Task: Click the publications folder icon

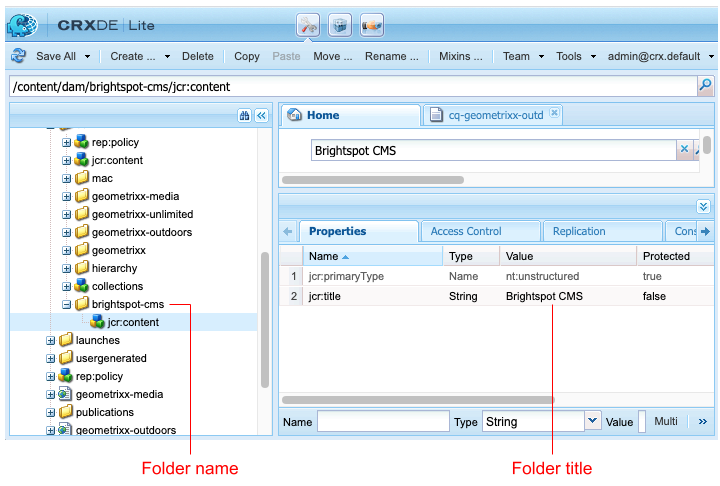Action: 66,411
